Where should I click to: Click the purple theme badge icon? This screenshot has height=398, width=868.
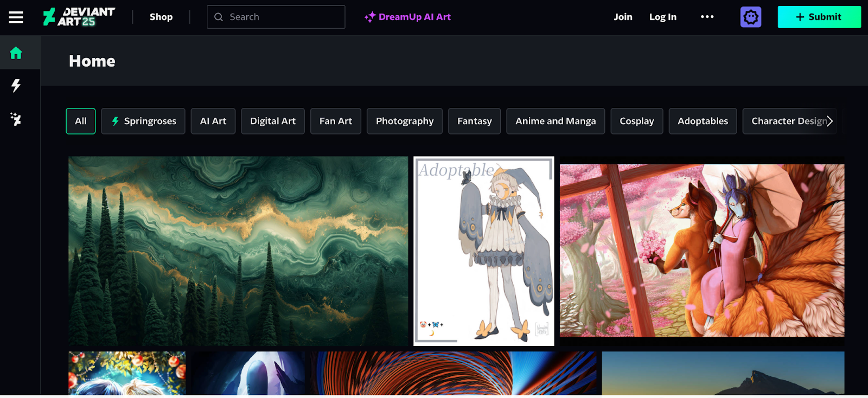coord(751,17)
